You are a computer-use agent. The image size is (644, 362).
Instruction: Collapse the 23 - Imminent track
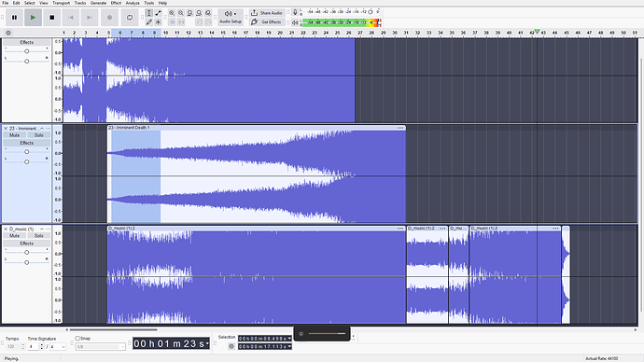(x=41, y=129)
